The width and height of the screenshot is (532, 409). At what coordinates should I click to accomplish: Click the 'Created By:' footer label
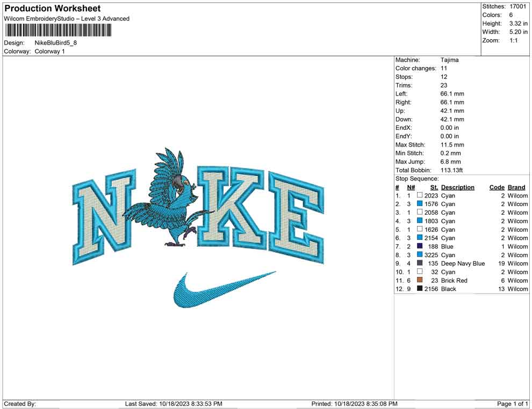coord(20,404)
